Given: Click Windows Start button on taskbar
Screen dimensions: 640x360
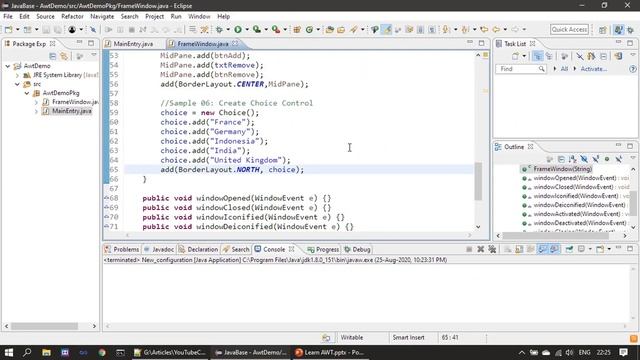Looking at the screenshot, I should pos(9,352).
